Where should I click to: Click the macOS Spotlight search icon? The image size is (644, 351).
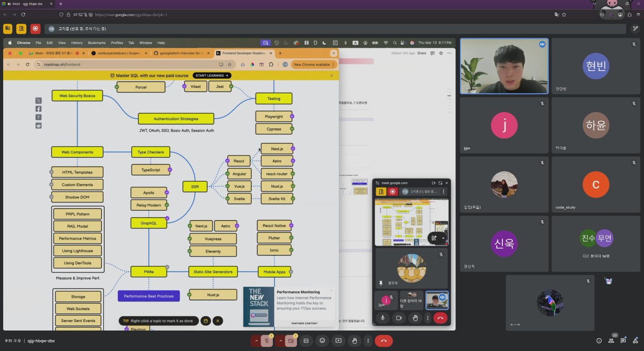[x=395, y=43]
